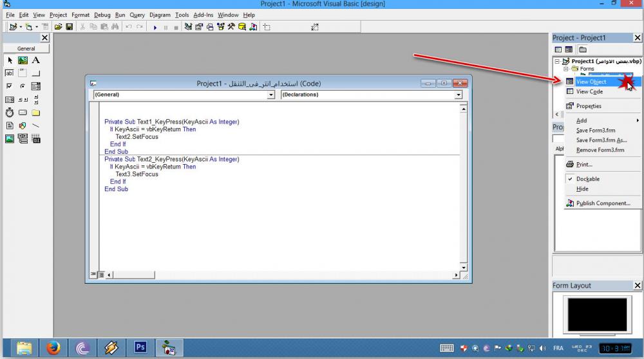Screen dimensions: 644x359
Task: Select the FileListBox control in the toolbox
Action: tap(10, 125)
